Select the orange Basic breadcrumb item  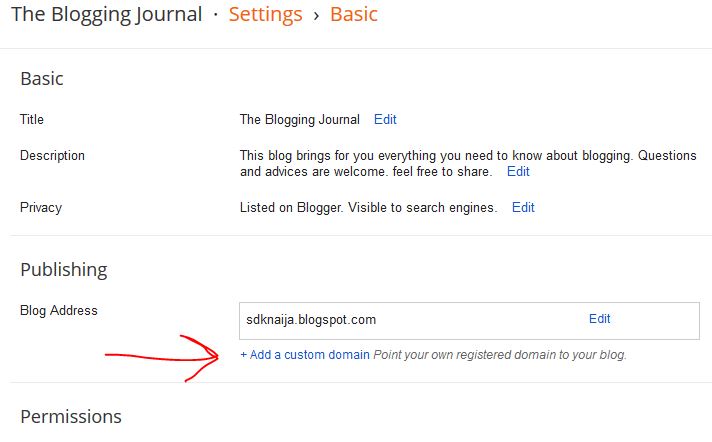coord(354,15)
